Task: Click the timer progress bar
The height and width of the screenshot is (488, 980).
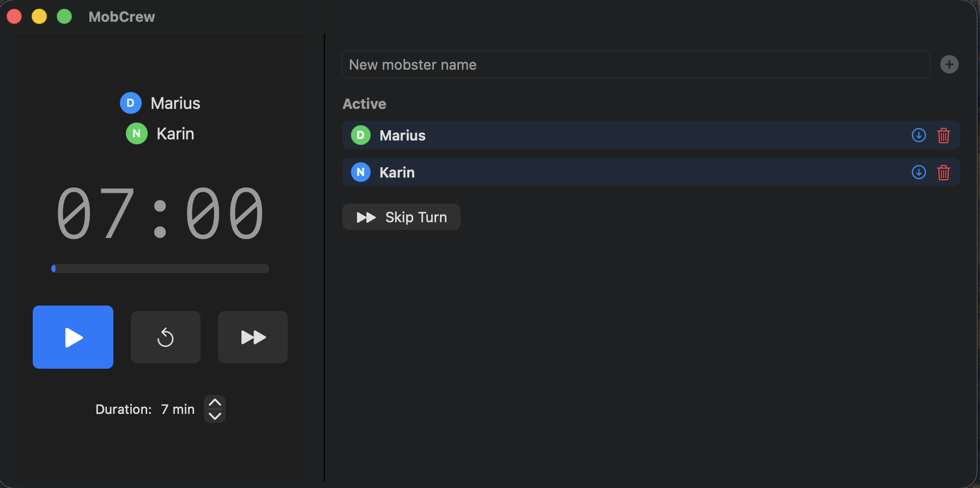Action: click(160, 268)
